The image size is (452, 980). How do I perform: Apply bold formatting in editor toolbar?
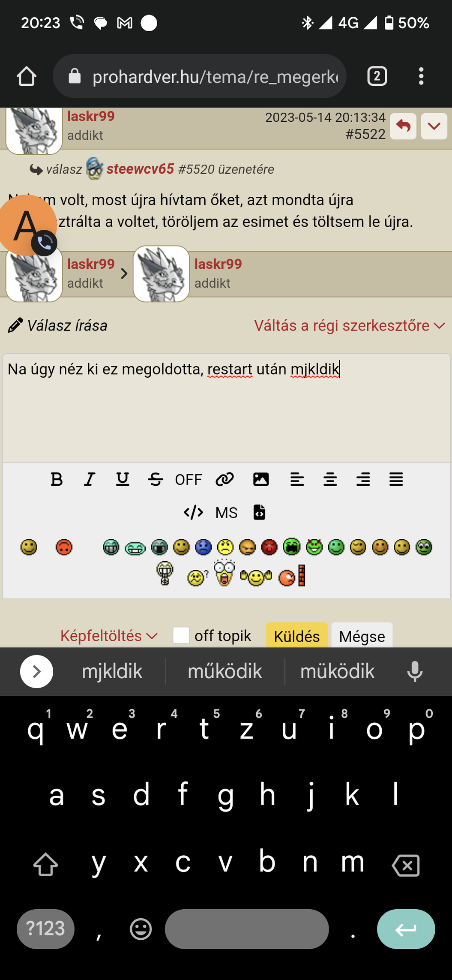pyautogui.click(x=57, y=479)
